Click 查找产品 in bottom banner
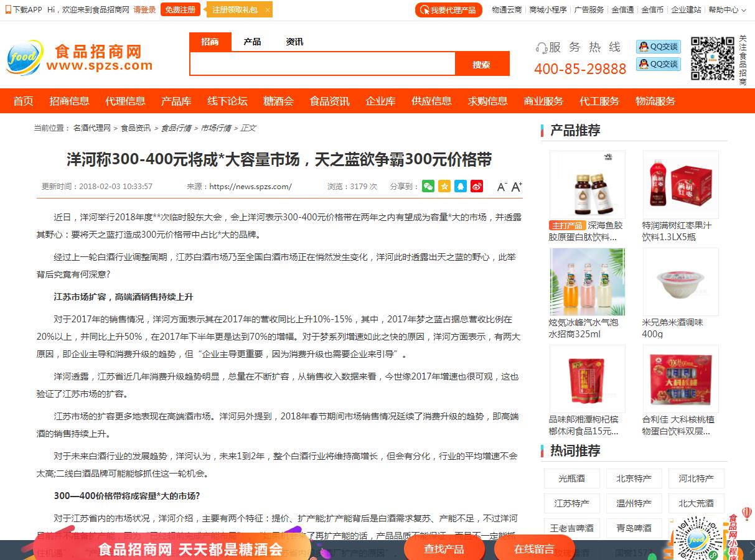755x560 pixels. pos(444,549)
